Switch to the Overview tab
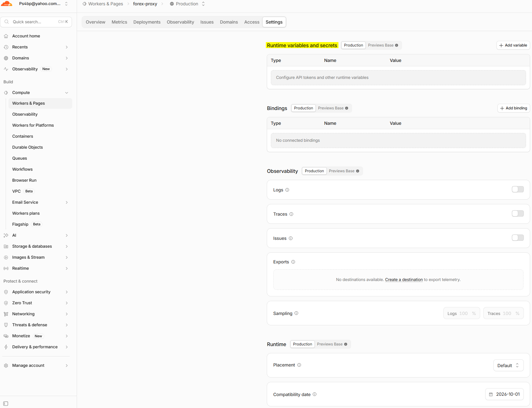The width and height of the screenshot is (532, 408). (96, 22)
